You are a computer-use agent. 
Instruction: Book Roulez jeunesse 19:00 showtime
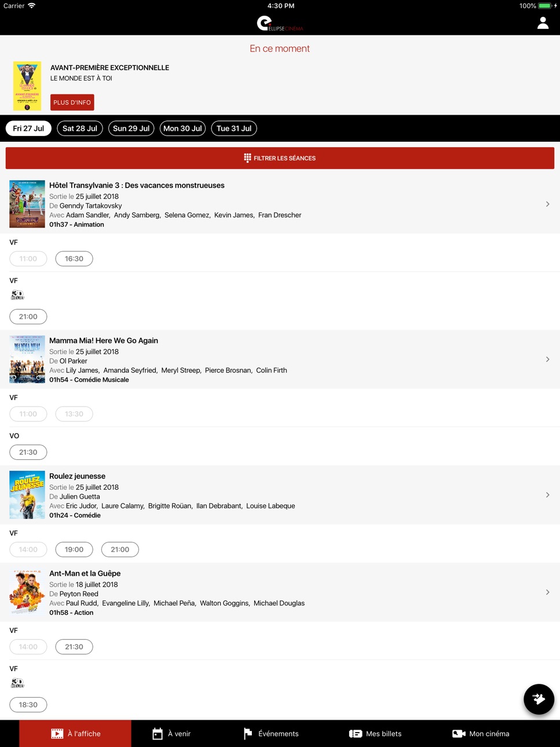tap(74, 550)
